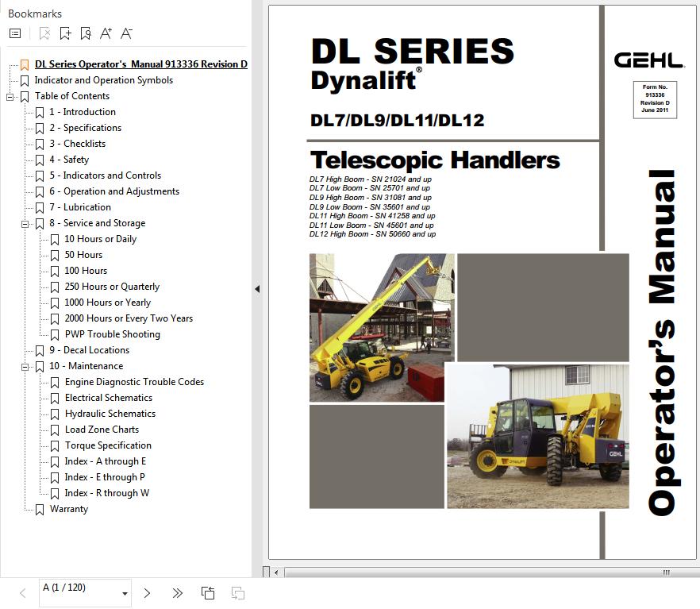
Task: Open 6 - Operation and Adjustments bookmark
Action: [114, 191]
